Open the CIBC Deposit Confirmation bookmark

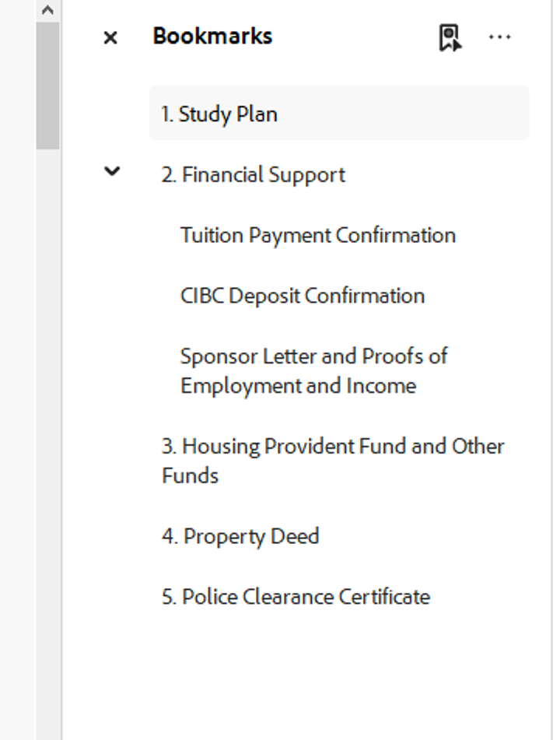coord(303,296)
